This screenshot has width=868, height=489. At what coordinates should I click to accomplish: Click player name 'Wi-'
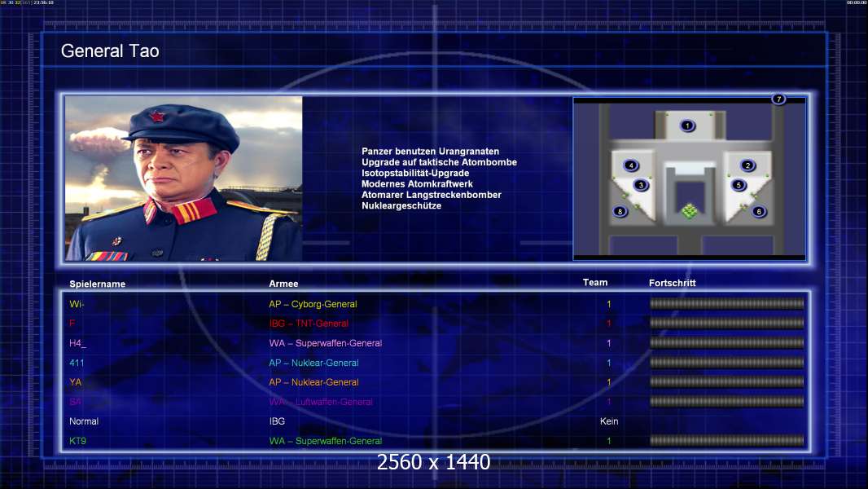pos(77,304)
